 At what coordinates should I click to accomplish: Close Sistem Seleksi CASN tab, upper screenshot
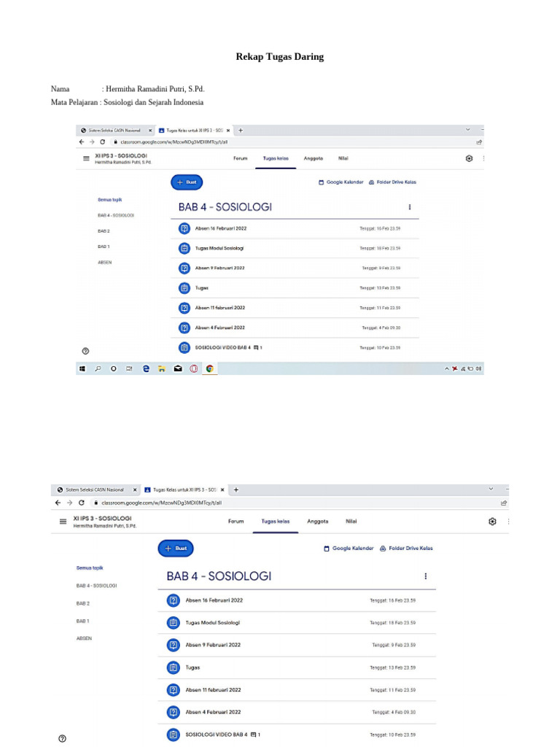[150, 130]
